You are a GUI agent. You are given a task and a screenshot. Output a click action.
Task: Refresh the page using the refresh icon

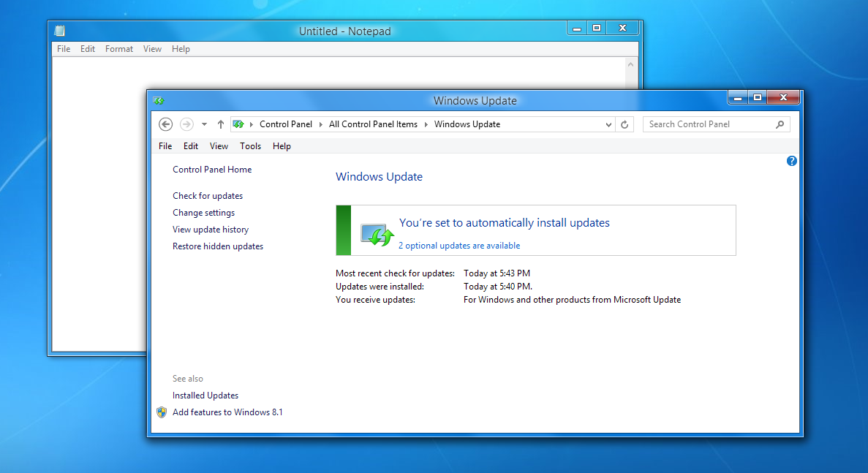[624, 124]
